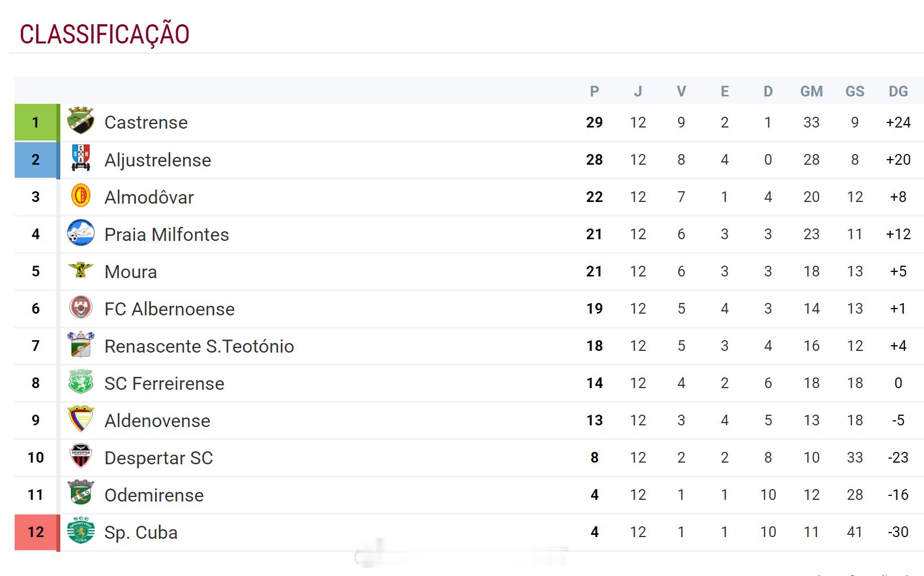This screenshot has width=924, height=576.
Task: Click the DG column header
Action: pyautogui.click(x=898, y=91)
